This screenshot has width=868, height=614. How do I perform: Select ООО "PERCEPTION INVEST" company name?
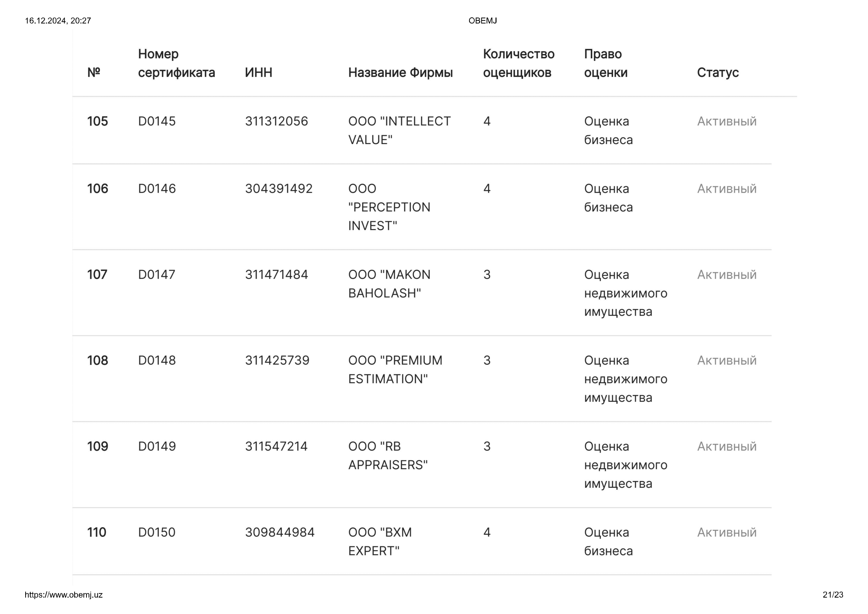tap(389, 207)
